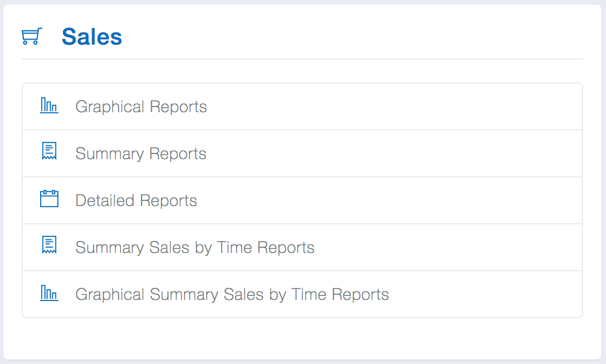Image resolution: width=606 pixels, height=364 pixels.
Task: Click the Sales section heading
Action: pos(92,37)
